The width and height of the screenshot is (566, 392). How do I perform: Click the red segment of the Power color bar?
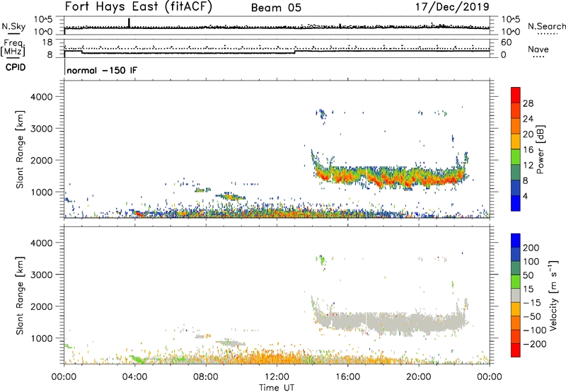pyautogui.click(x=516, y=95)
